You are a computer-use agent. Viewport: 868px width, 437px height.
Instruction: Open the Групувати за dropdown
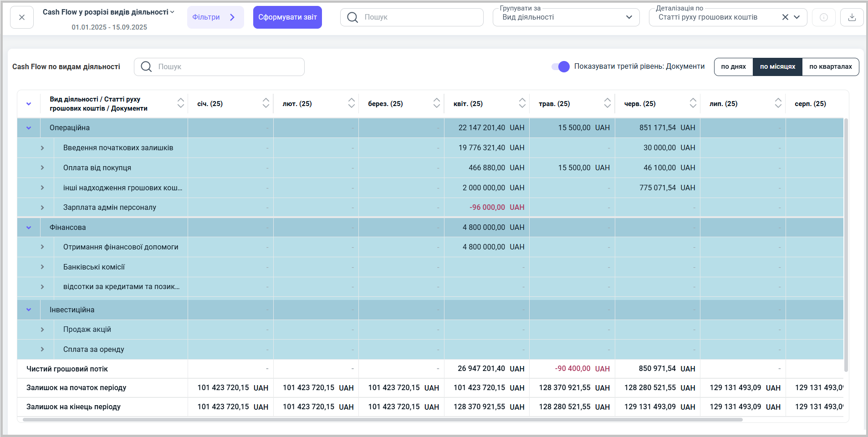point(566,17)
